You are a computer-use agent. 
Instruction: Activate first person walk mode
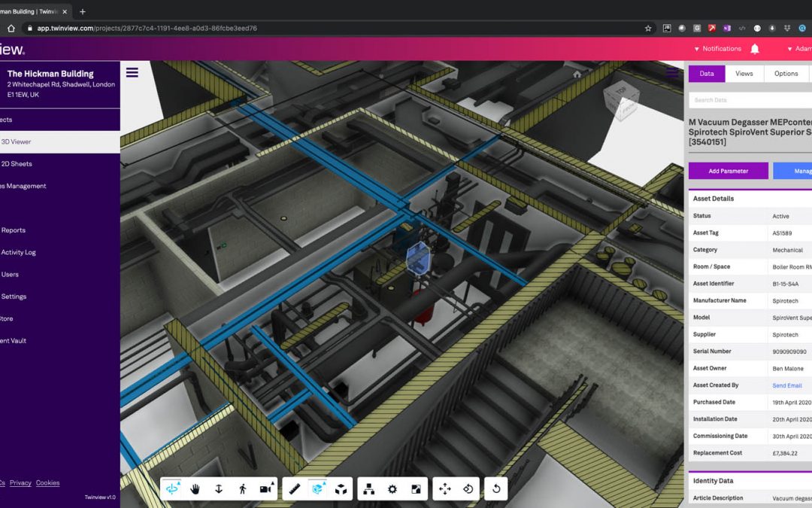[x=242, y=489]
